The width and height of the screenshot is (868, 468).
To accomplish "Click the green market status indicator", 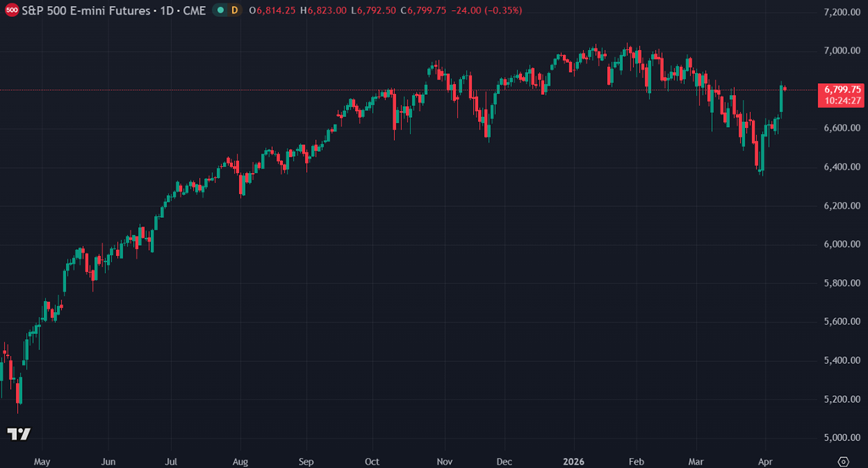I will pos(220,10).
